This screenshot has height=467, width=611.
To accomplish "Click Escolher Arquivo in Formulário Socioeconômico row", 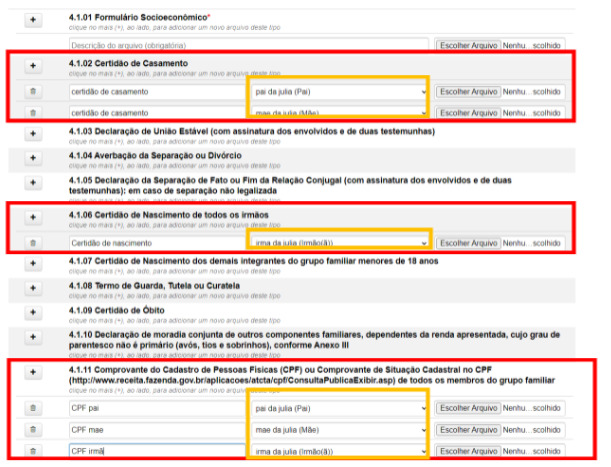I will pyautogui.click(x=467, y=45).
